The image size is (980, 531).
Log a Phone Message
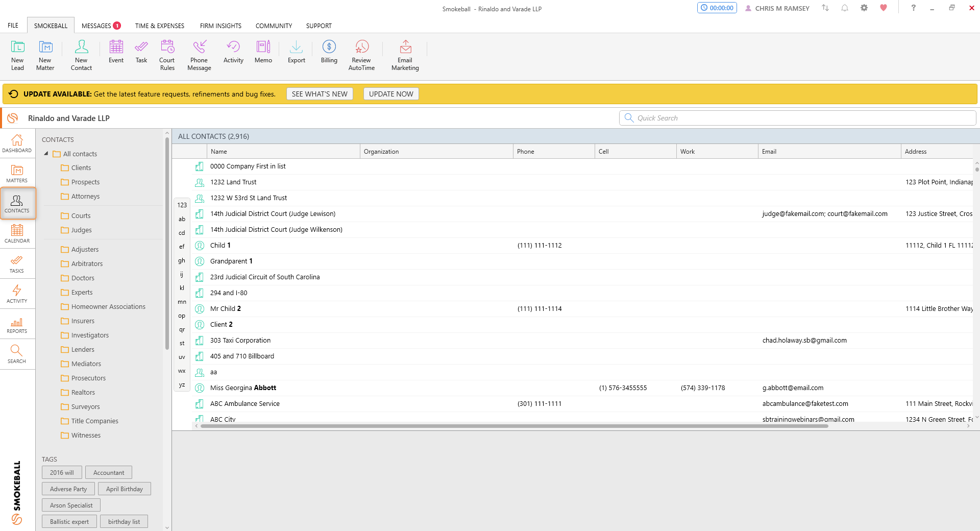[199, 55]
